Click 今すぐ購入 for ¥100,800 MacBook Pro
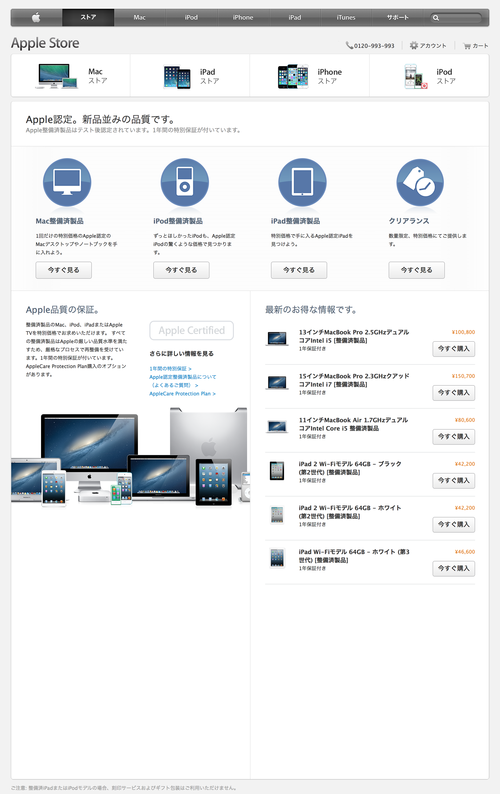Image resolution: width=500 pixels, height=794 pixels. click(453, 349)
